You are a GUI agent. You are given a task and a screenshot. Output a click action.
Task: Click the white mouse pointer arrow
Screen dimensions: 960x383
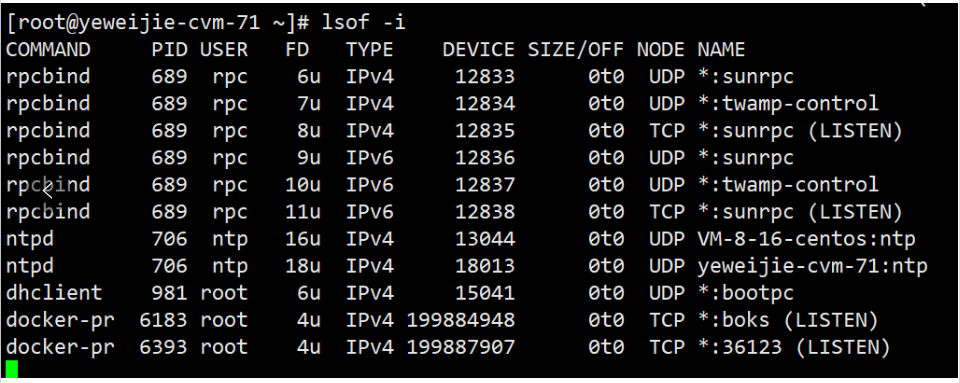pos(48,193)
